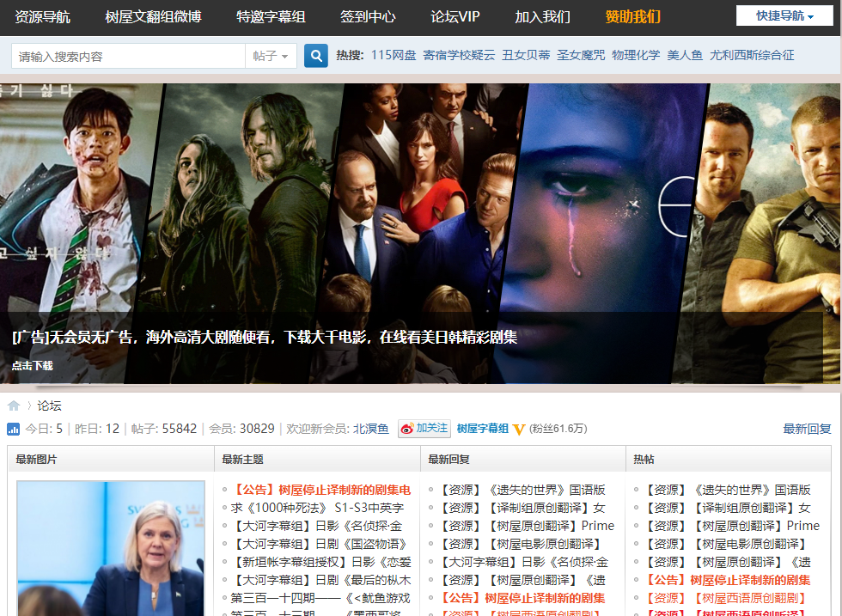Click hot search term 寄宿学校疑云
The height and width of the screenshot is (616, 842).
tap(459, 55)
